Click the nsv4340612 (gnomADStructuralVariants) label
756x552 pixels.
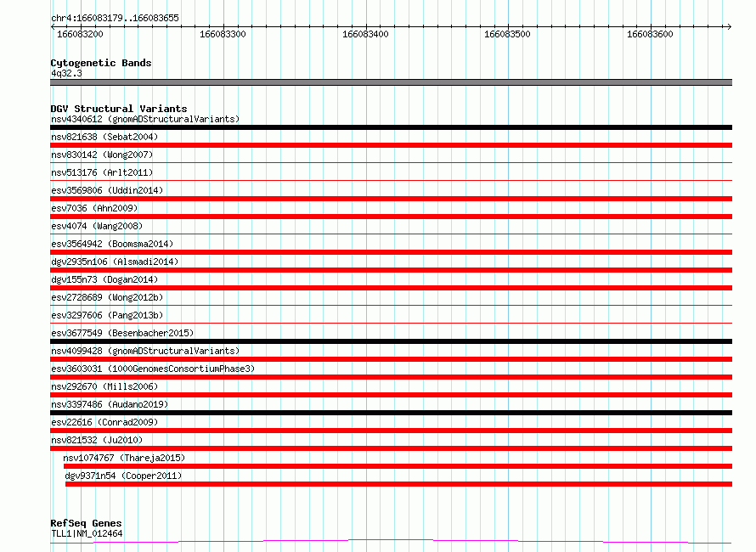point(145,119)
